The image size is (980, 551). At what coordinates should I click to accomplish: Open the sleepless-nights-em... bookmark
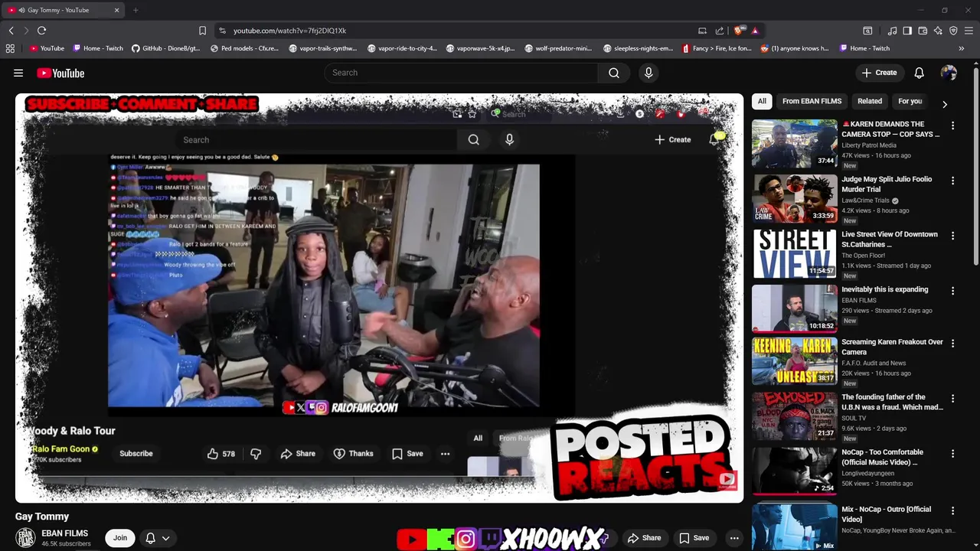click(x=639, y=48)
